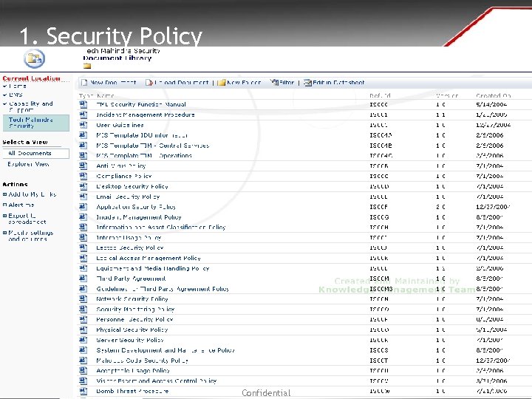This screenshot has width=532, height=399.
Task: Click Upload Document in the toolbar
Action: coord(182,83)
